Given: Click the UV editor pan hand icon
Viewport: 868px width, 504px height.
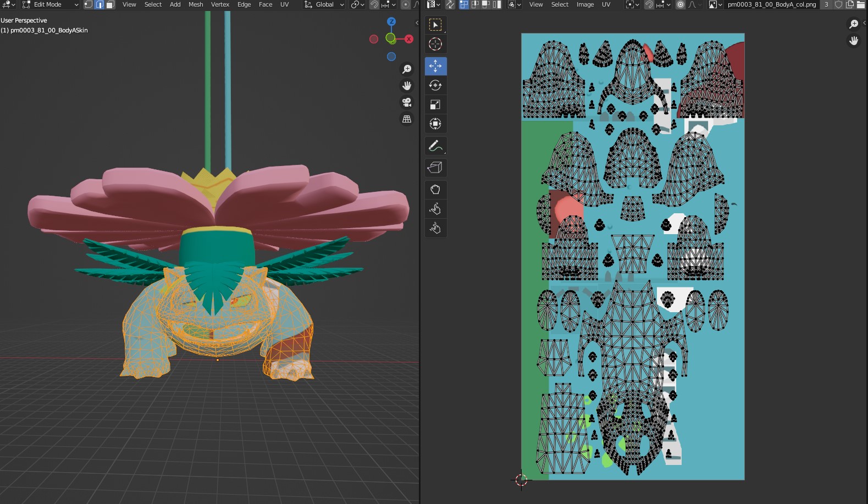Looking at the screenshot, I should point(854,41).
